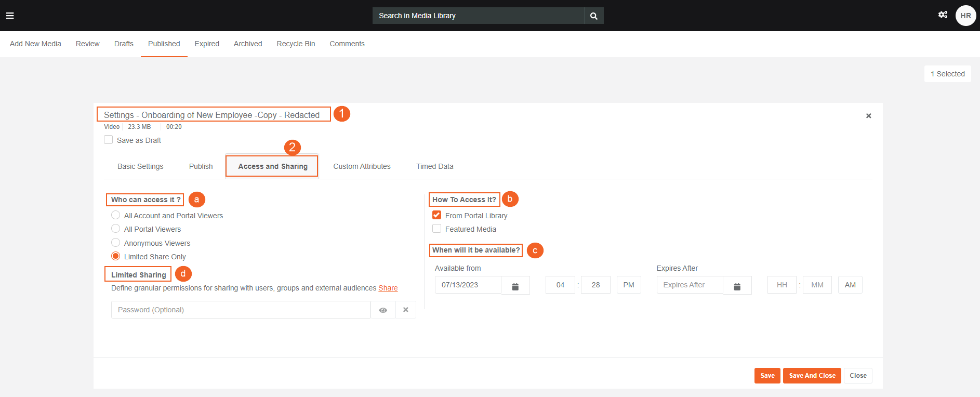Click the Available from minute field 28
Screen dimensions: 980x397
[x=595, y=285]
